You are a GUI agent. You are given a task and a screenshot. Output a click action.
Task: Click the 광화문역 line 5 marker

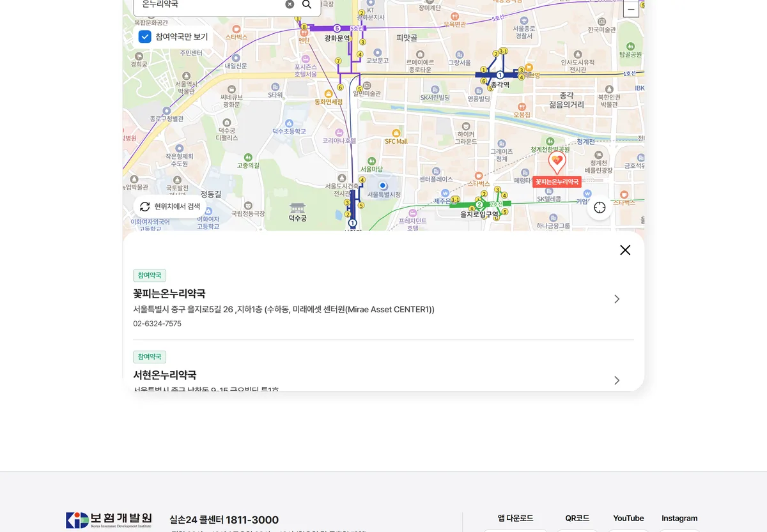[x=337, y=28]
